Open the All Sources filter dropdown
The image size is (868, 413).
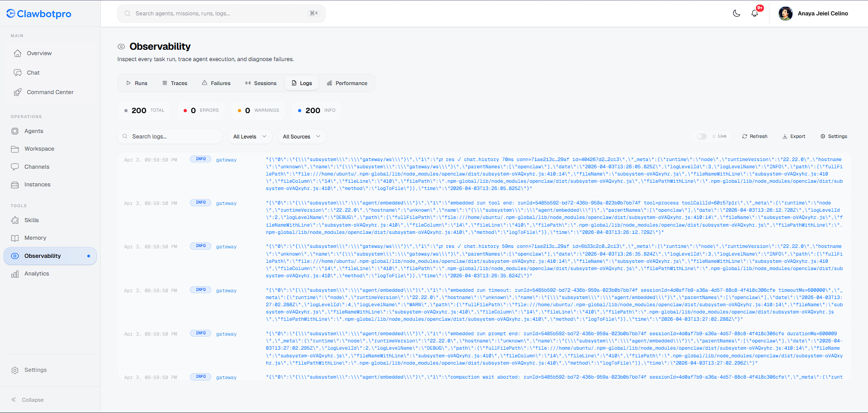tap(302, 137)
